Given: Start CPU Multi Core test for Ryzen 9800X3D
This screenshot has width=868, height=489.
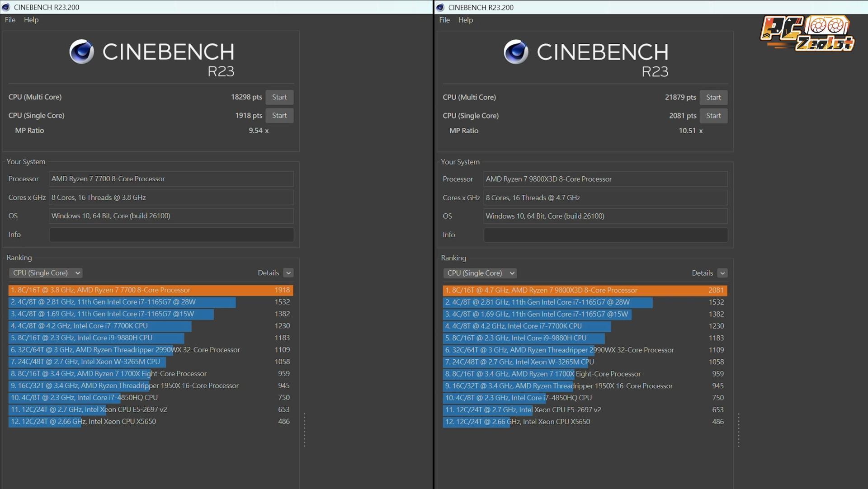Looking at the screenshot, I should tap(713, 98).
